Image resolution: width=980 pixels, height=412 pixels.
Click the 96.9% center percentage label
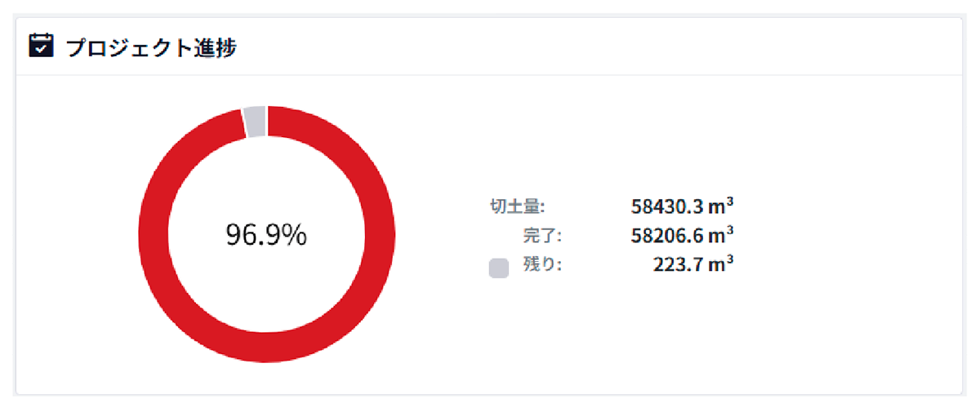(266, 235)
